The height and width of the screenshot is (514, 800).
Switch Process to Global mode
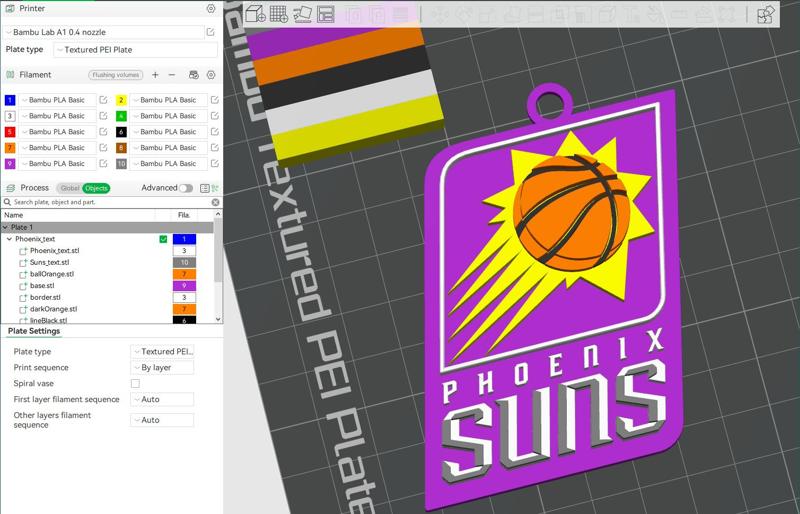point(69,188)
